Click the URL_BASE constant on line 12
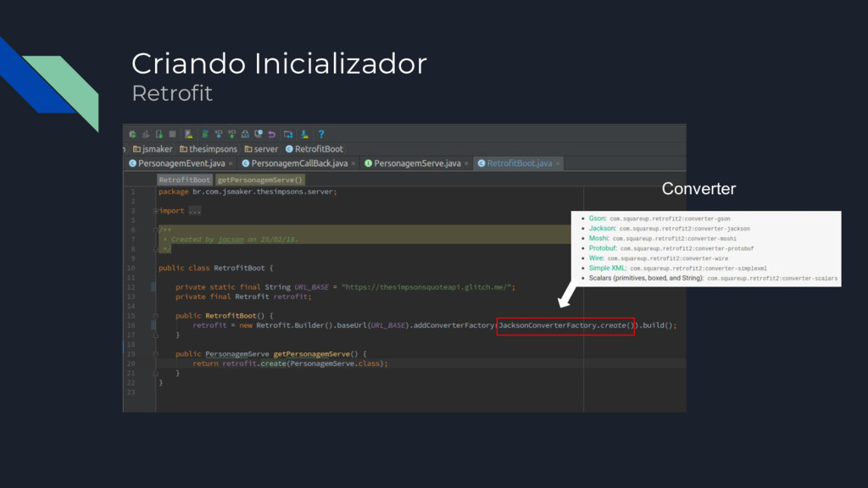Viewport: 868px width, 488px height. 311,287
